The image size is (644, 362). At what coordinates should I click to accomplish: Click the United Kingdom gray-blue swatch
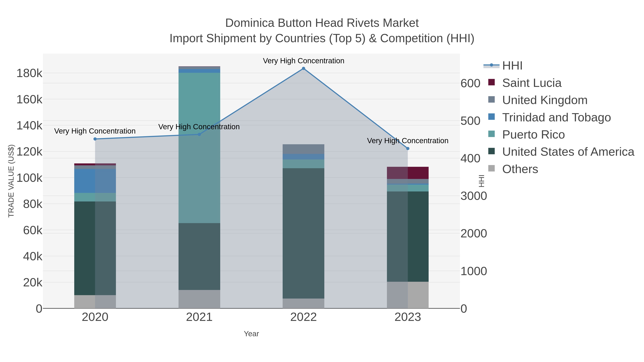tap(492, 99)
